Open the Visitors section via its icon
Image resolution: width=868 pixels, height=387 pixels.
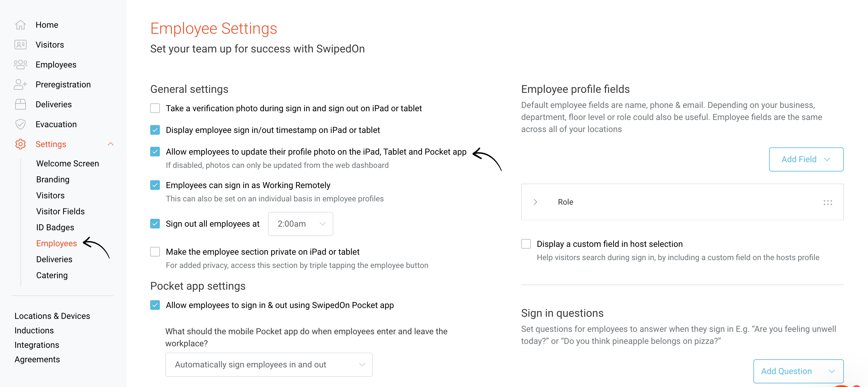click(x=20, y=45)
